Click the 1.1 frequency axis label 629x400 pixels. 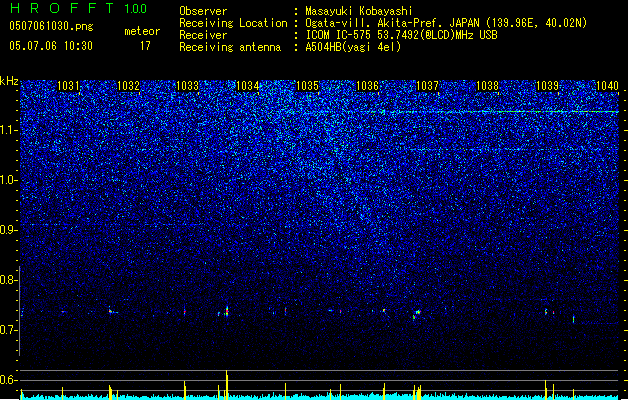click(8, 130)
